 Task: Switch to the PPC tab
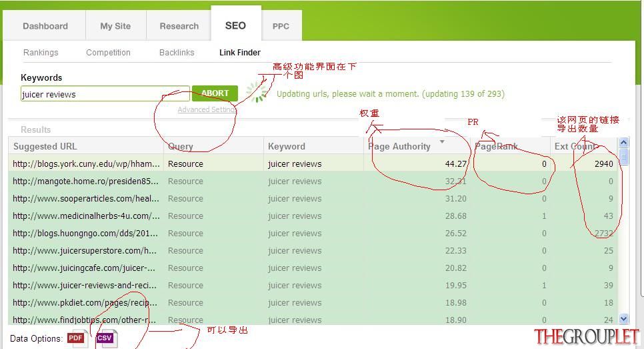(x=281, y=26)
